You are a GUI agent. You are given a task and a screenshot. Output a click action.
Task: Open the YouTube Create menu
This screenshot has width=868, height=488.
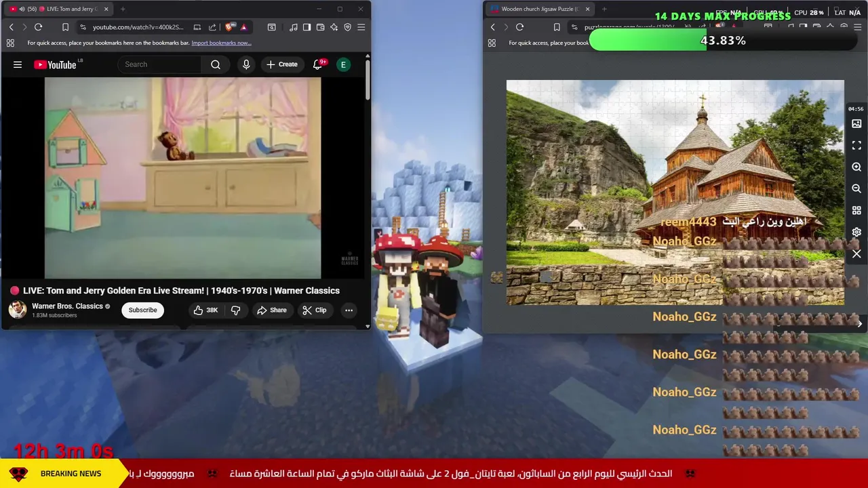pyautogui.click(x=282, y=64)
